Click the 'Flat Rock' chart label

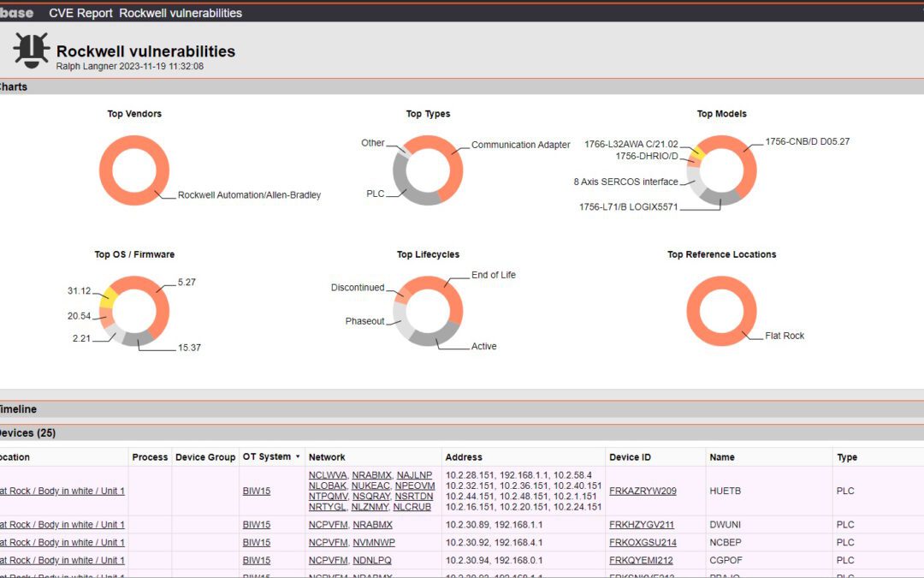click(x=785, y=336)
